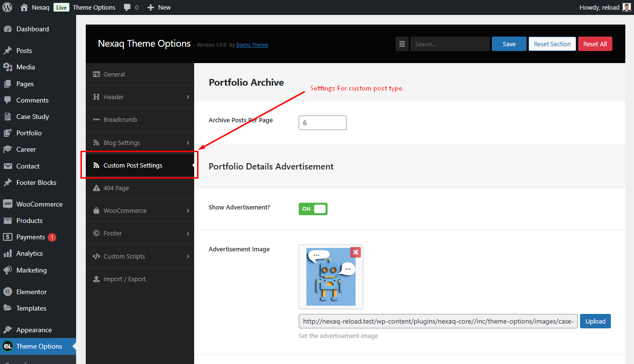
Task: Turn off the Show Advertisement switch
Action: [313, 209]
